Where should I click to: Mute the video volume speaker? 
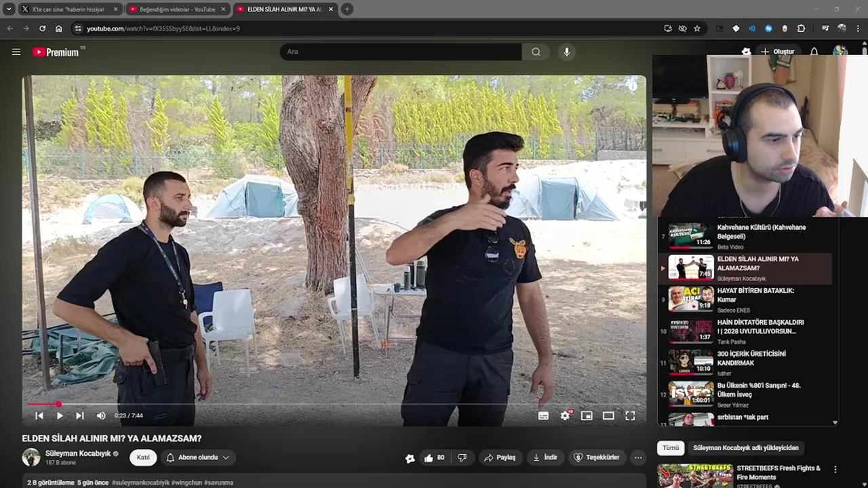(101, 415)
